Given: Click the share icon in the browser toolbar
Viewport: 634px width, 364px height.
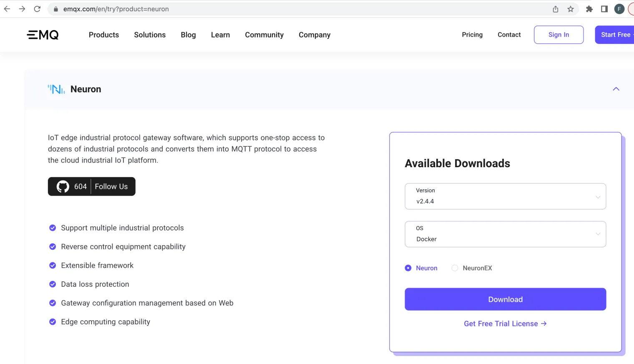Looking at the screenshot, I should pos(555,8).
